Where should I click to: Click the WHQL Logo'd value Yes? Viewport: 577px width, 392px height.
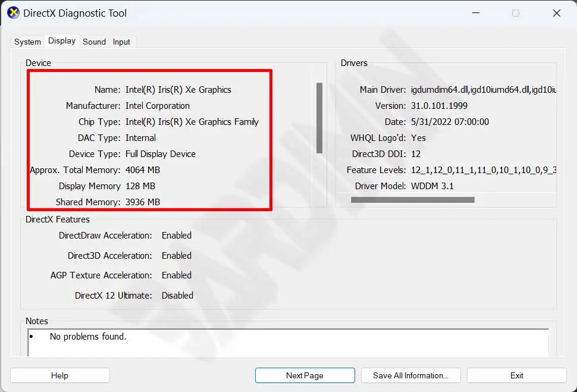point(418,138)
